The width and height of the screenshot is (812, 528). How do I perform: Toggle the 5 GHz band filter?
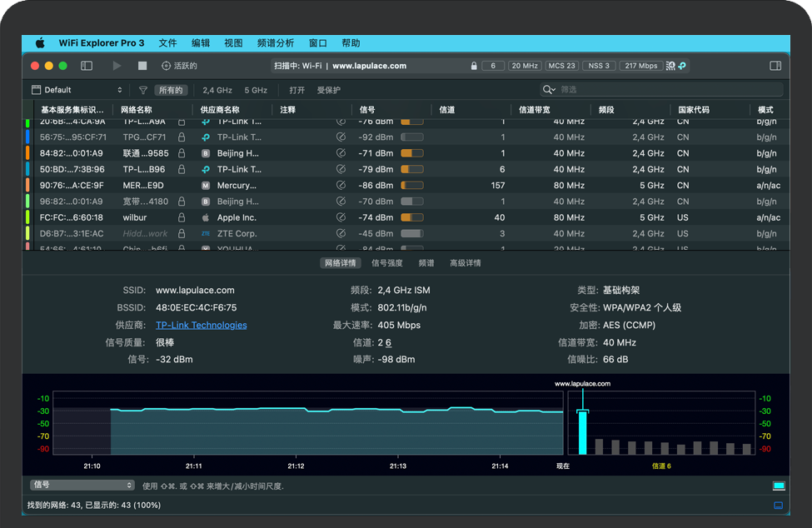tap(256, 90)
